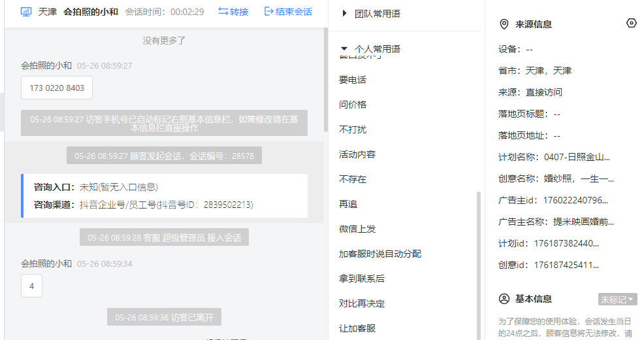
Task: Click the phone number message 173 0220 8403
Action: pos(57,88)
